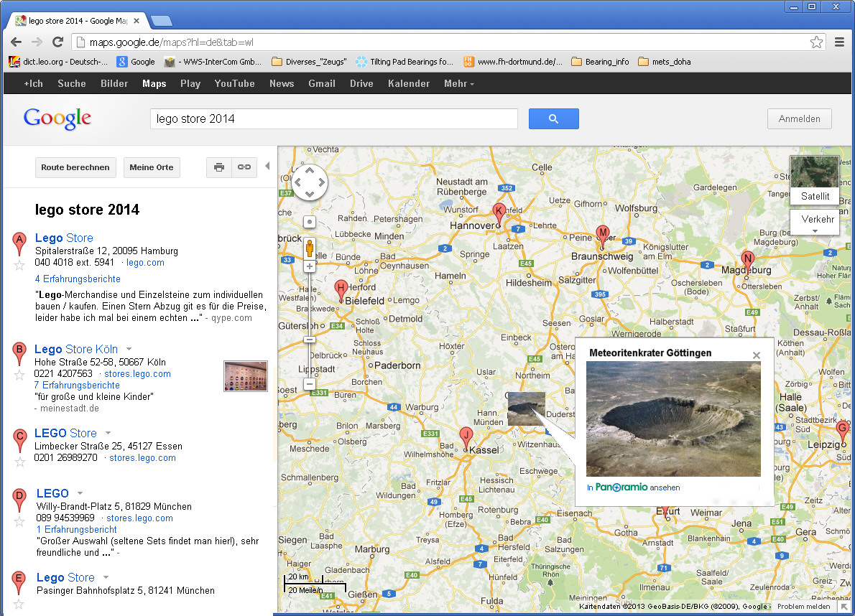Star the Lego Store Köln result

[x=19, y=375]
